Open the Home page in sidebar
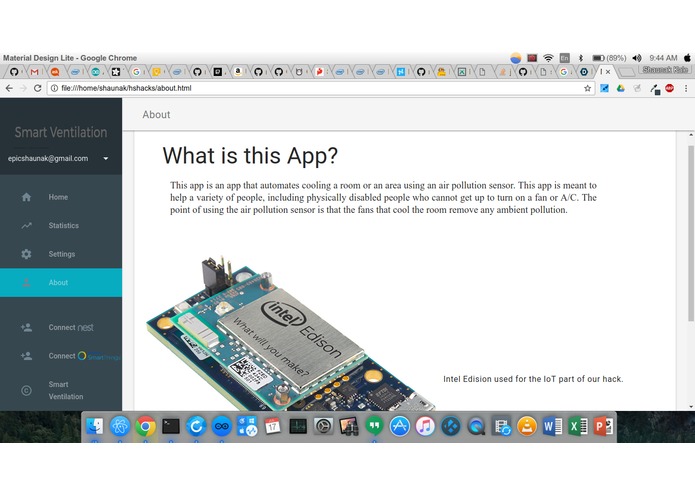 pyautogui.click(x=61, y=197)
